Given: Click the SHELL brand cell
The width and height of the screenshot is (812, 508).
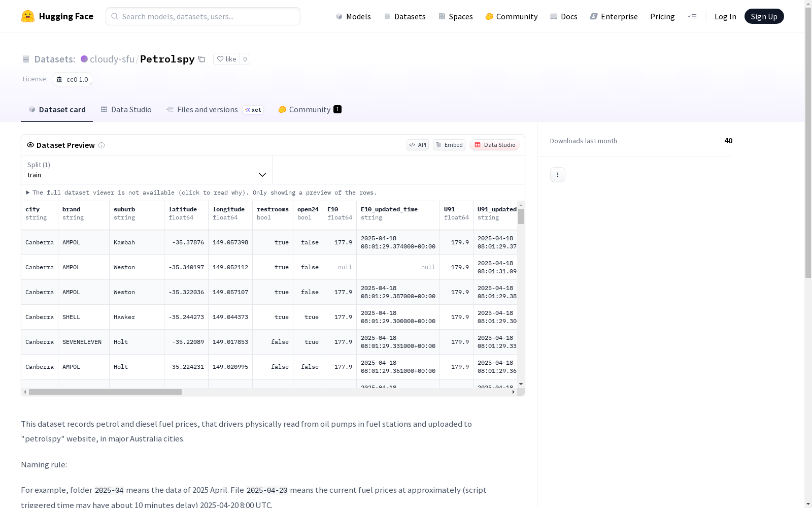Looking at the screenshot, I should click(x=84, y=317).
